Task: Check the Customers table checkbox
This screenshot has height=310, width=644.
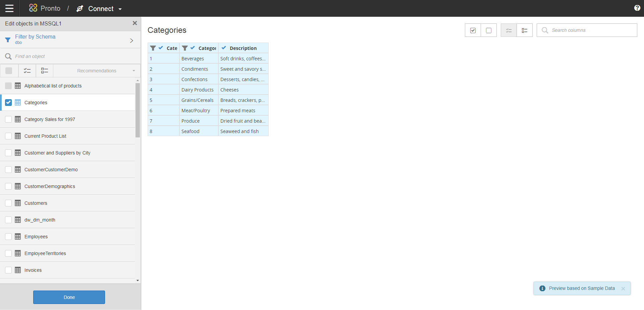Action: (8, 203)
